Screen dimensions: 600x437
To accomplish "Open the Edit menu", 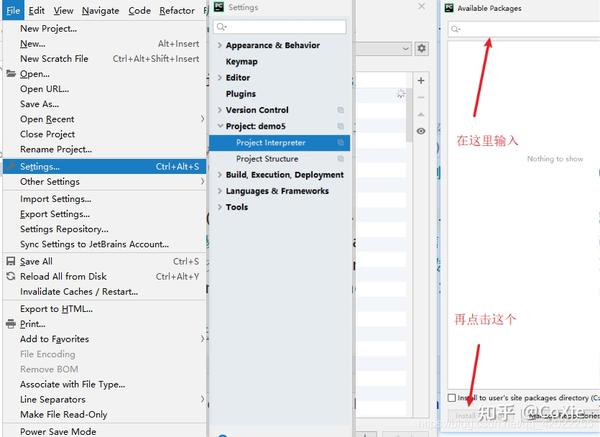I will pyautogui.click(x=36, y=10).
